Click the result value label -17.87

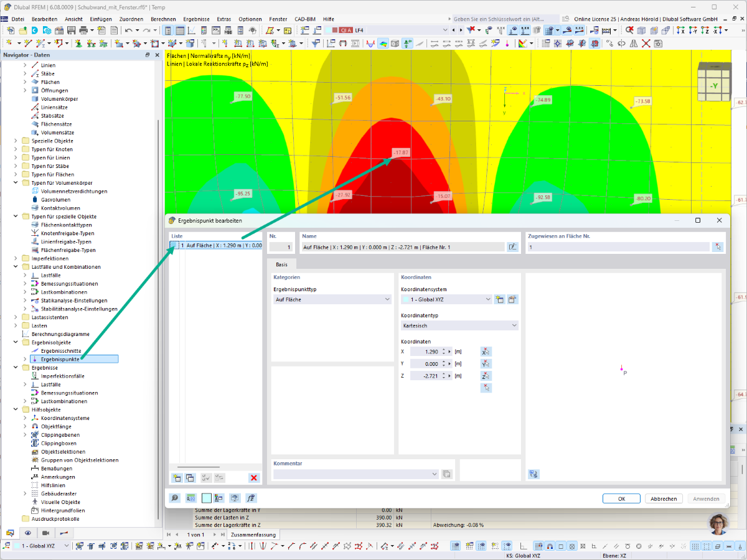tap(401, 152)
